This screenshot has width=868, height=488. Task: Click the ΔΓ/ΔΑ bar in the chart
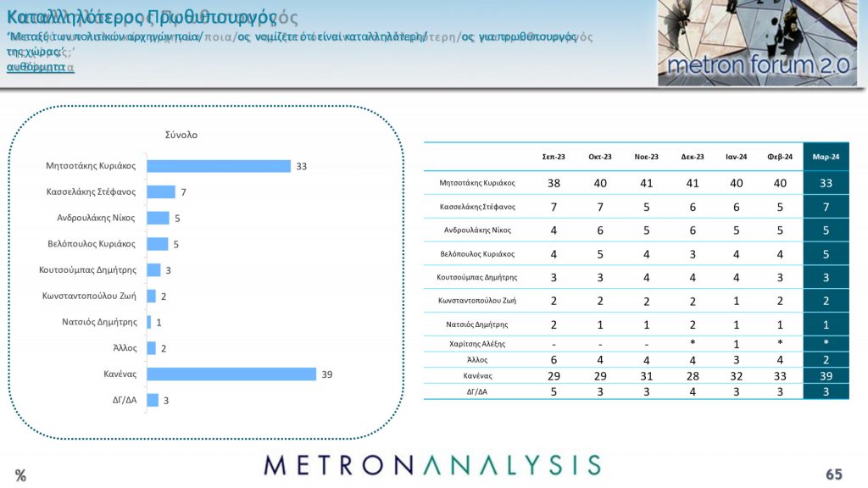point(153,400)
